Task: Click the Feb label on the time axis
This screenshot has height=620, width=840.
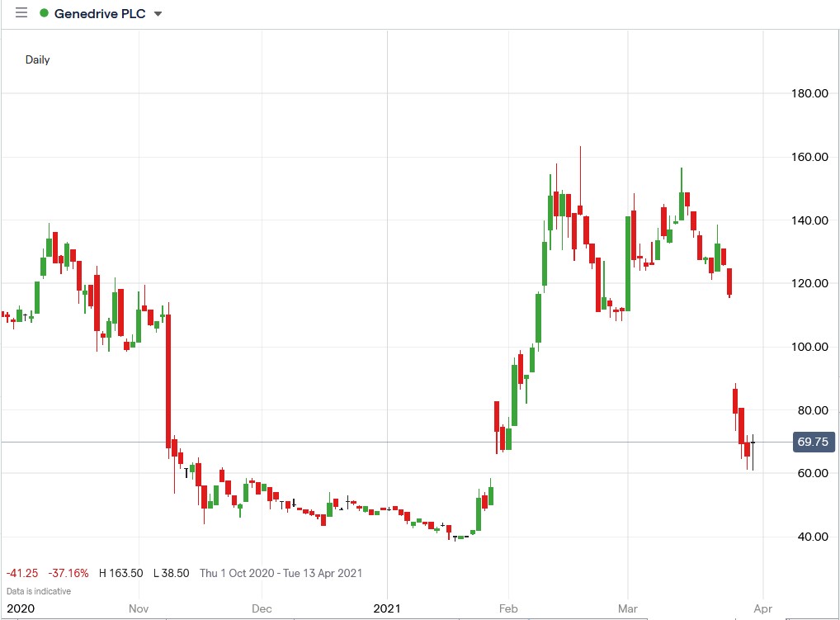Action: (x=507, y=608)
